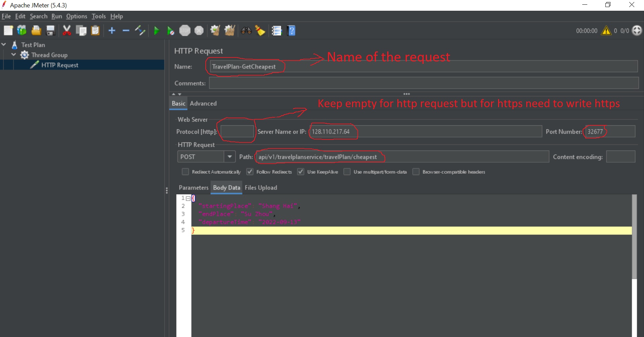Open the HTTP method POST dropdown
Image resolution: width=644 pixels, height=337 pixels.
tap(230, 157)
